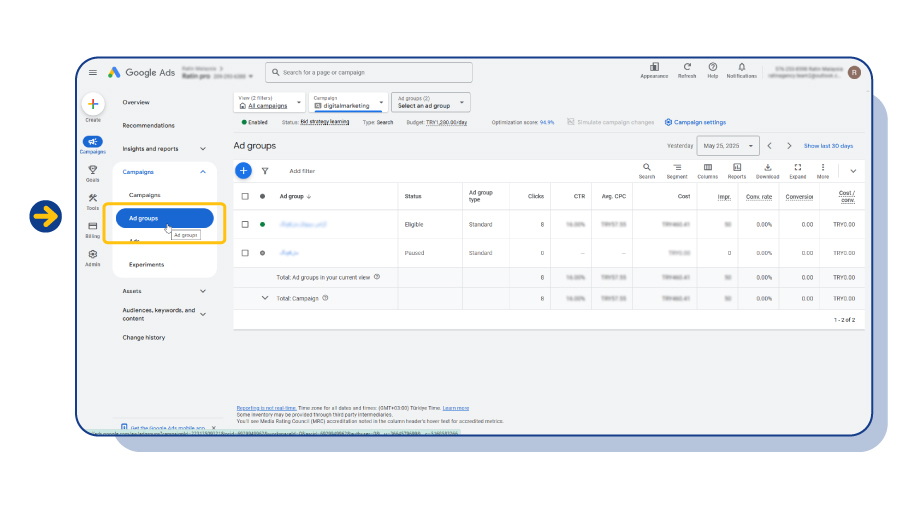Open Experiments in the sidebar
The image size is (900, 509).
coord(146,265)
